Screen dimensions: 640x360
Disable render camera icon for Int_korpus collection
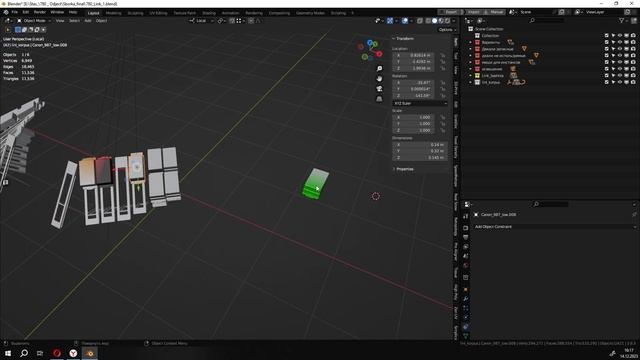633,82
